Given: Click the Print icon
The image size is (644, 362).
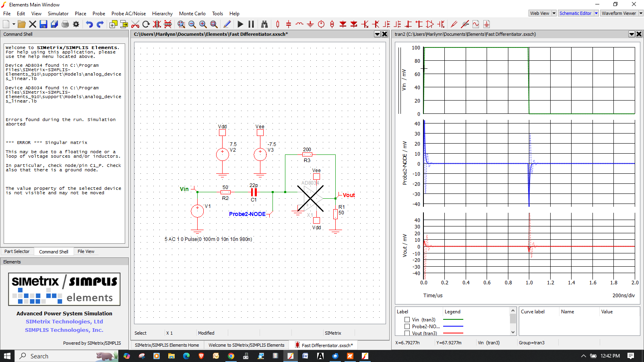Looking at the screenshot, I should click(65, 24).
